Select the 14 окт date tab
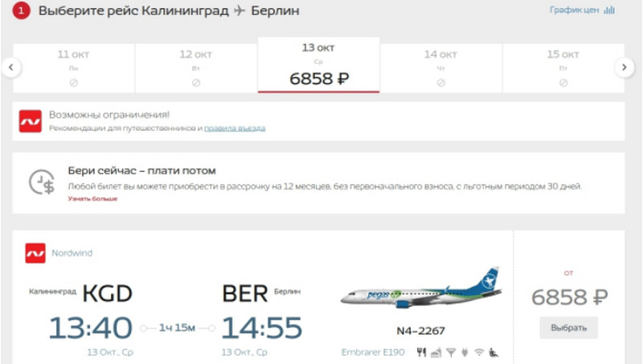 (x=440, y=68)
